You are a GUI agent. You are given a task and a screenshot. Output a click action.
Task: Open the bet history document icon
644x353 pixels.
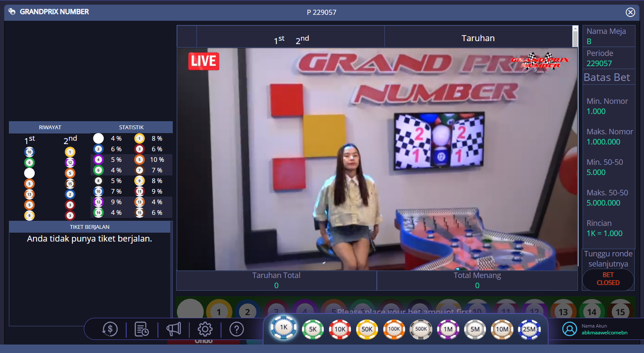click(x=141, y=329)
